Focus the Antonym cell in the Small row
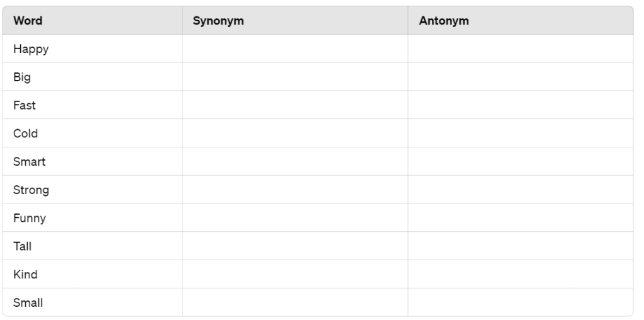The height and width of the screenshot is (320, 644). (x=520, y=302)
